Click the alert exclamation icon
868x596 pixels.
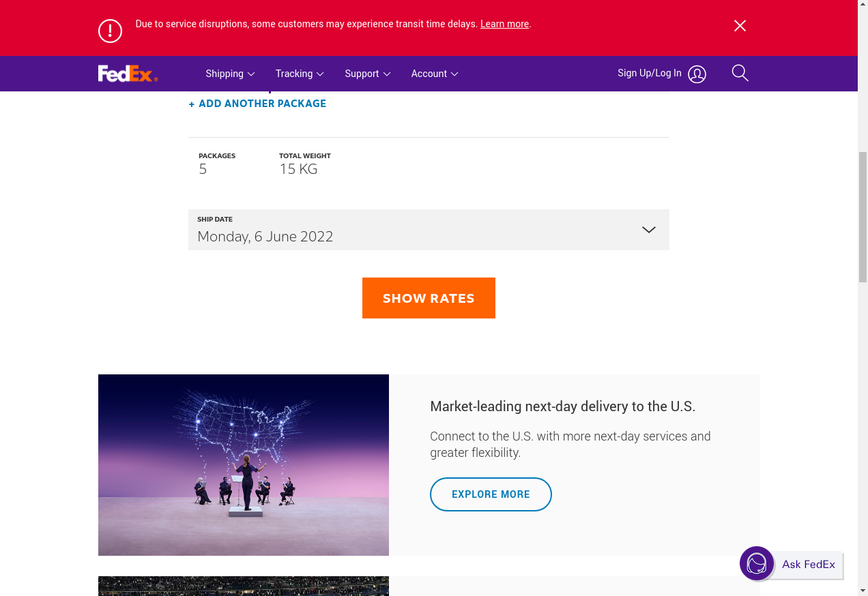(110, 31)
